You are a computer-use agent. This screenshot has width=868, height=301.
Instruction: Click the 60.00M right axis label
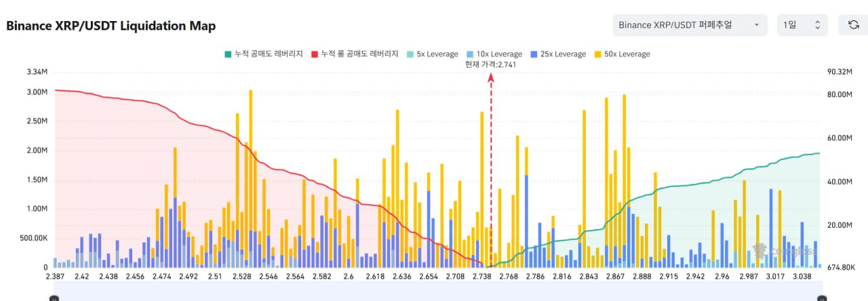(x=840, y=138)
